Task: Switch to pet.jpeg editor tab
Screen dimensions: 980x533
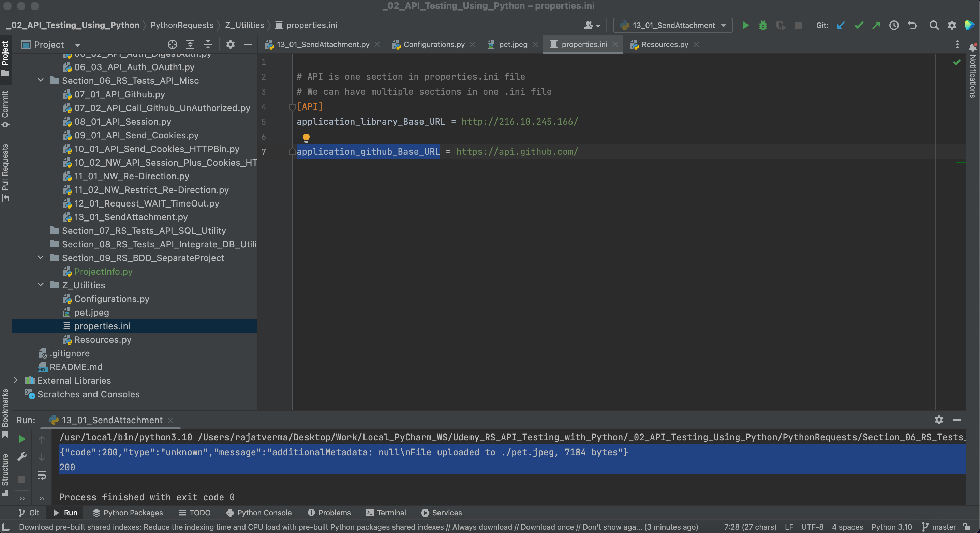Action: pyautogui.click(x=513, y=45)
